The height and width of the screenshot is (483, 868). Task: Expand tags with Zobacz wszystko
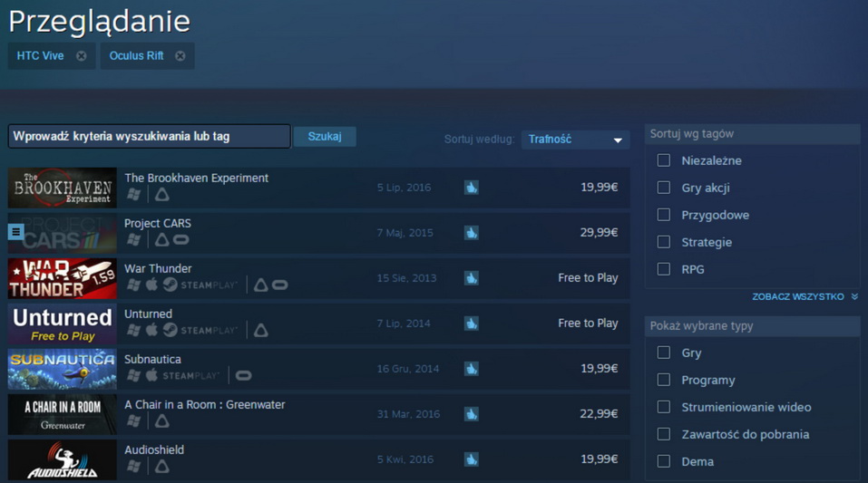click(805, 296)
